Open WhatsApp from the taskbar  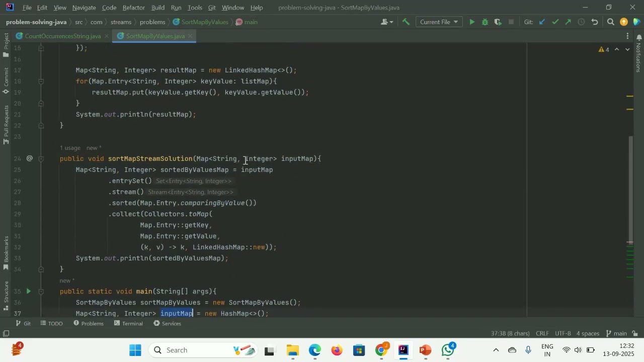click(x=448, y=350)
